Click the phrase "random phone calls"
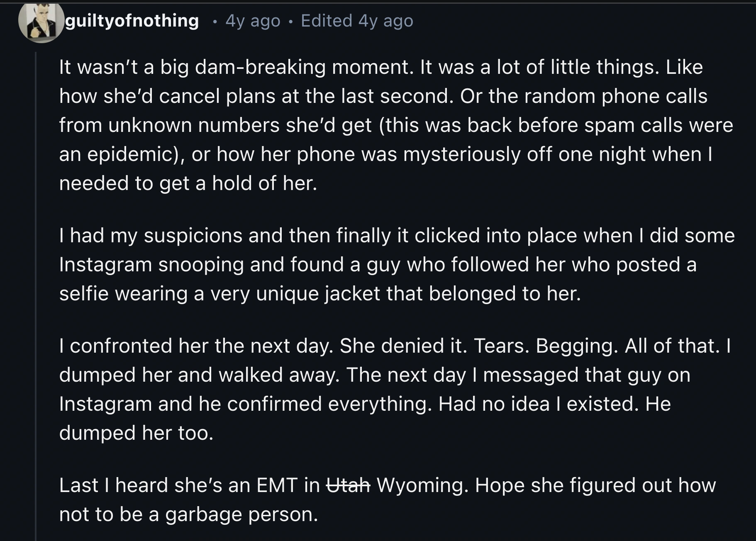Image resolution: width=756 pixels, height=541 pixels. click(615, 96)
